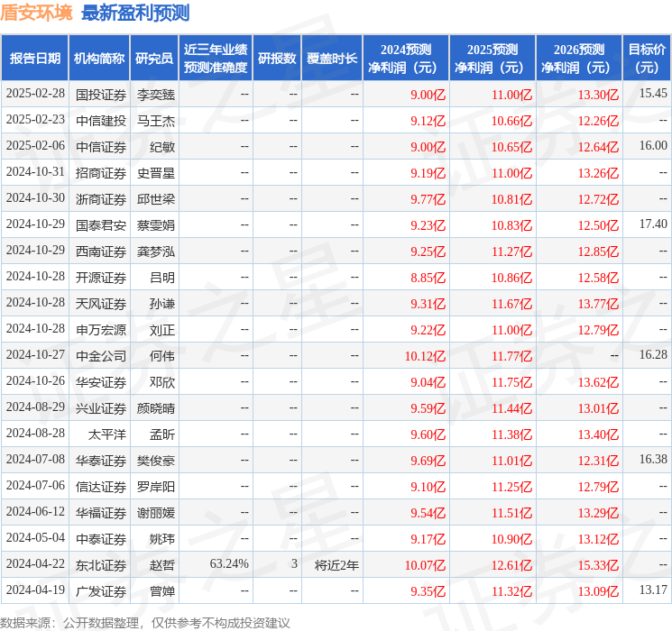The image size is (672, 631).
Task: Click the 12.61亿 2025 profit forecast
Action: (511, 565)
